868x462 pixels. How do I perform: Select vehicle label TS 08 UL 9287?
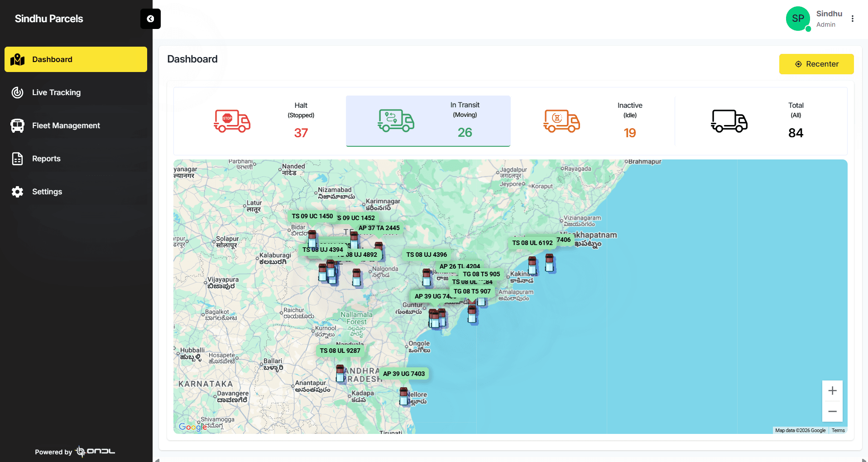(340, 351)
